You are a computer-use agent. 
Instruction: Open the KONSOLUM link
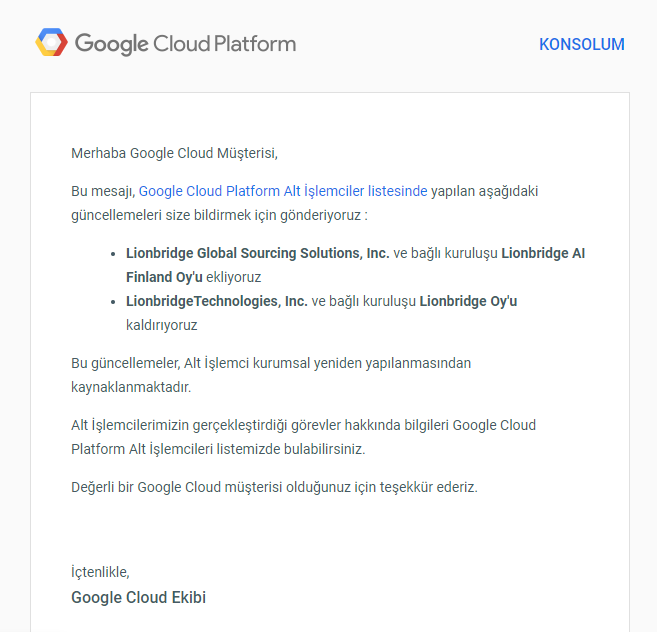point(582,44)
